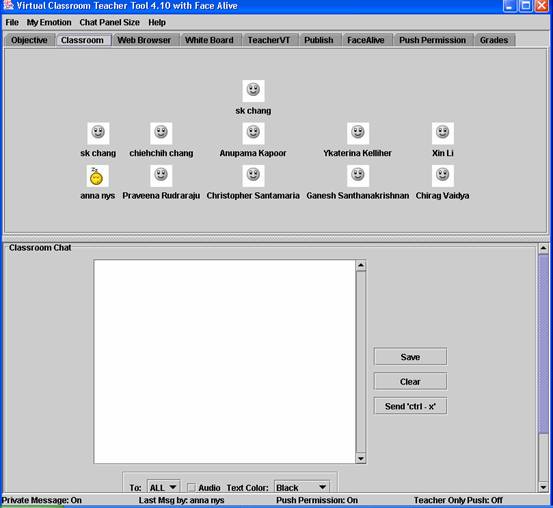553x508 pixels.
Task: Open the To: ALL recipient dropdown
Action: 163,487
